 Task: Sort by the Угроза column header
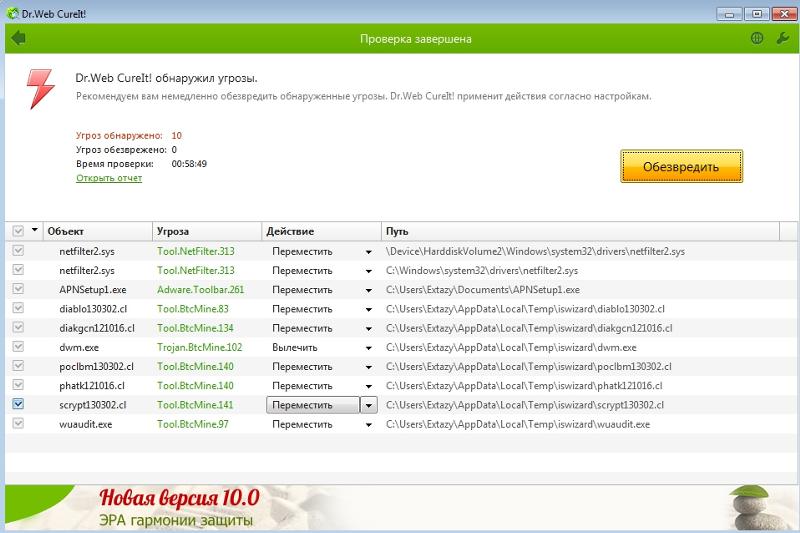[207, 231]
